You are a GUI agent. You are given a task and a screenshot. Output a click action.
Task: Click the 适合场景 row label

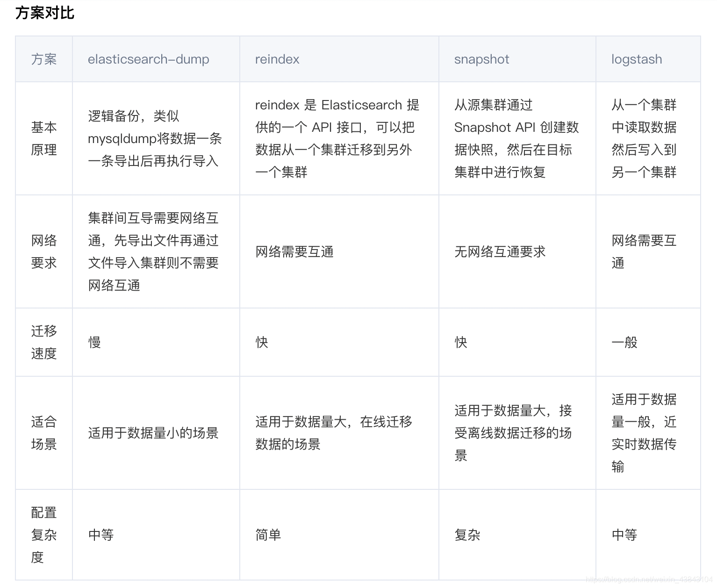coord(44,433)
